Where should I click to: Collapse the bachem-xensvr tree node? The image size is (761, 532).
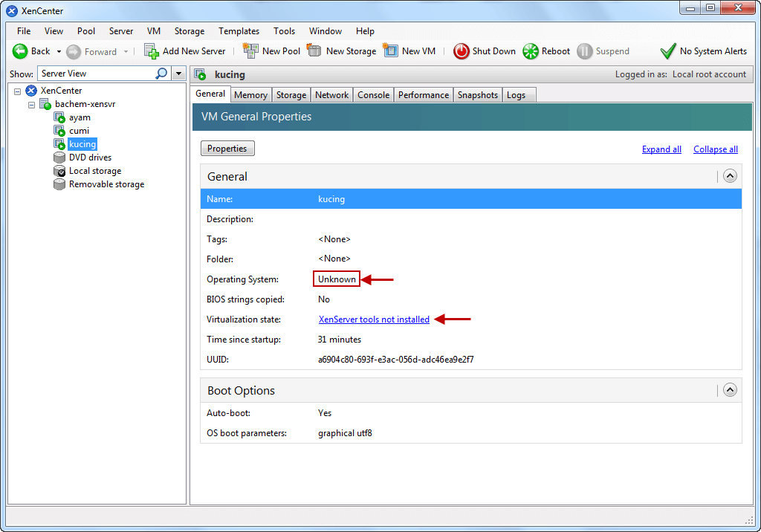tap(31, 104)
